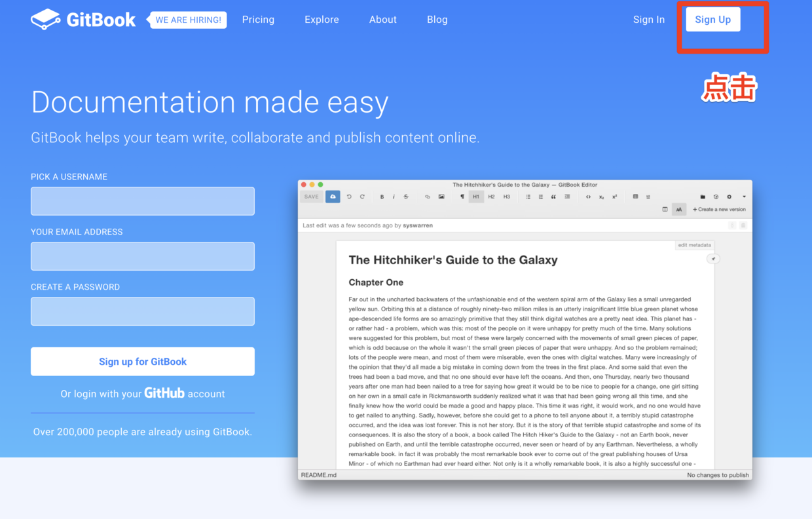Toggle italic formatting in the editor

point(394,197)
